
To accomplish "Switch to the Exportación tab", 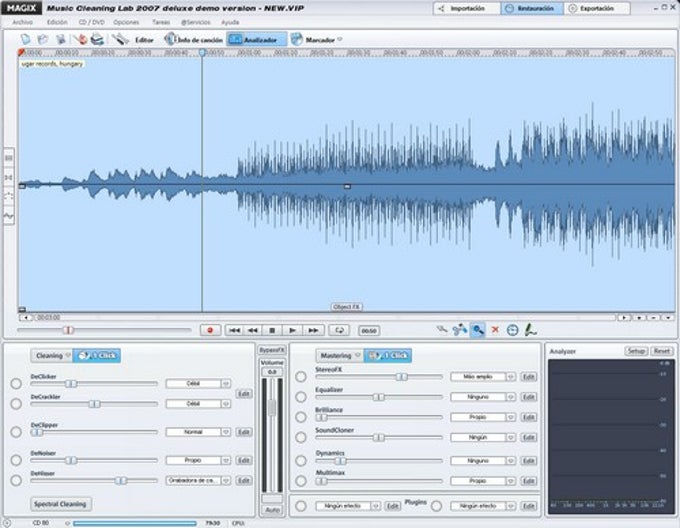I will coord(597,9).
